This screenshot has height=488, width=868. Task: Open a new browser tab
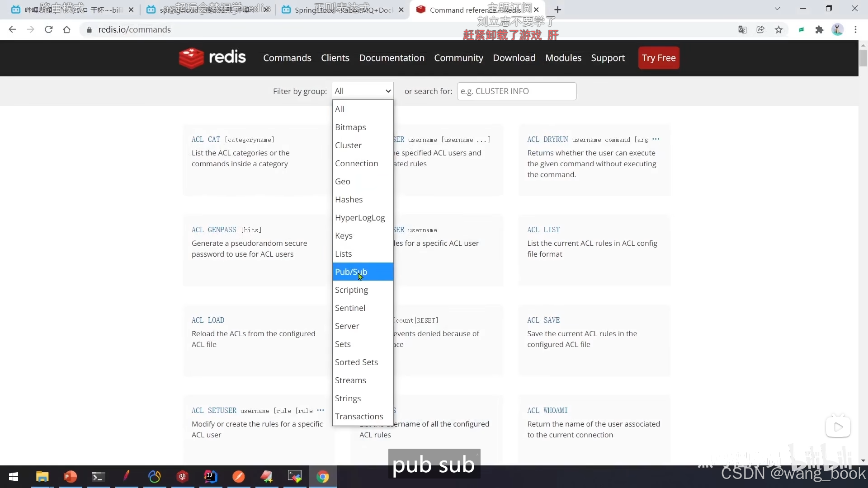pos(558,9)
